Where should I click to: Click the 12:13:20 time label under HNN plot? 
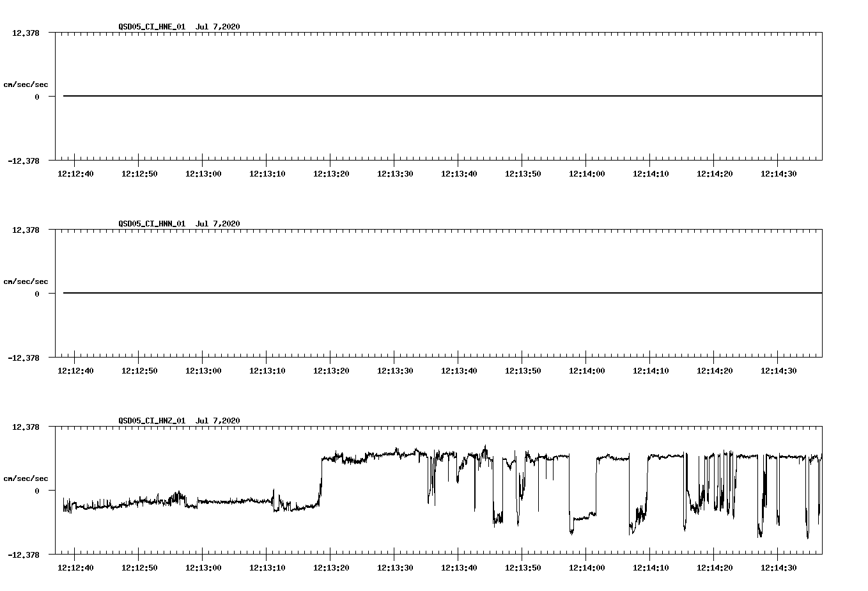click(x=331, y=371)
